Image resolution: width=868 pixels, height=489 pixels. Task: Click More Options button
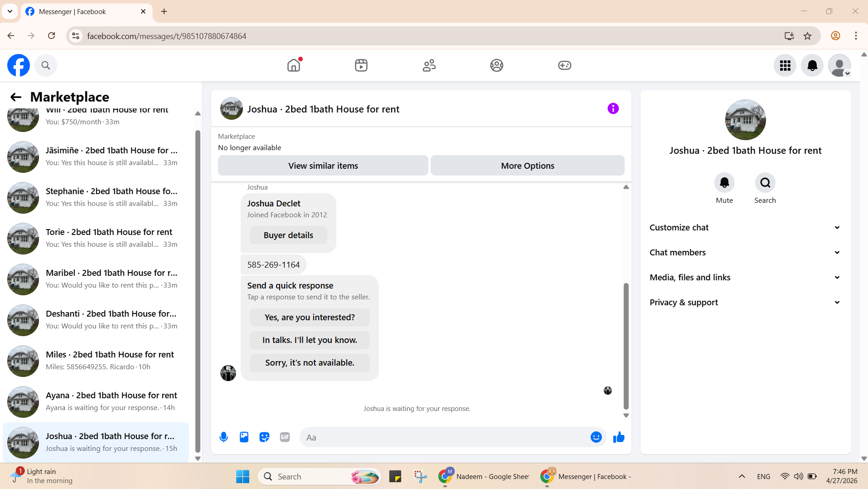(x=528, y=166)
